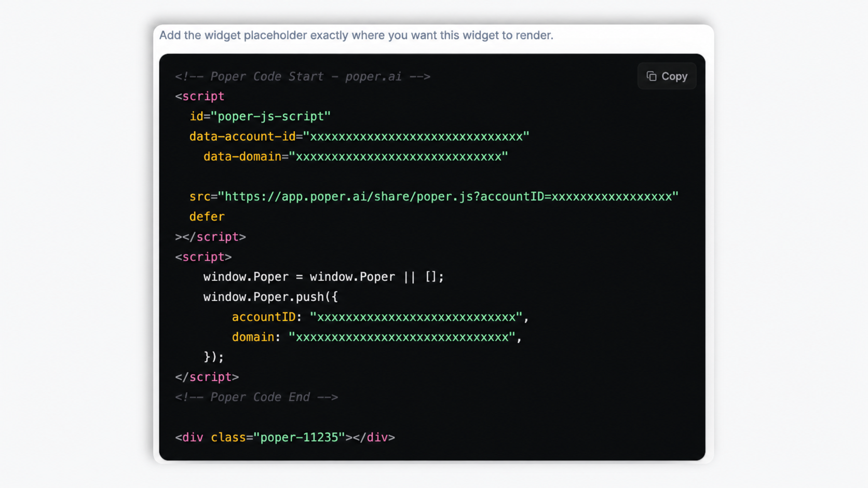The height and width of the screenshot is (488, 868).
Task: Click the src URL app.poper.ai/share/poper.js line
Action: [x=434, y=197]
